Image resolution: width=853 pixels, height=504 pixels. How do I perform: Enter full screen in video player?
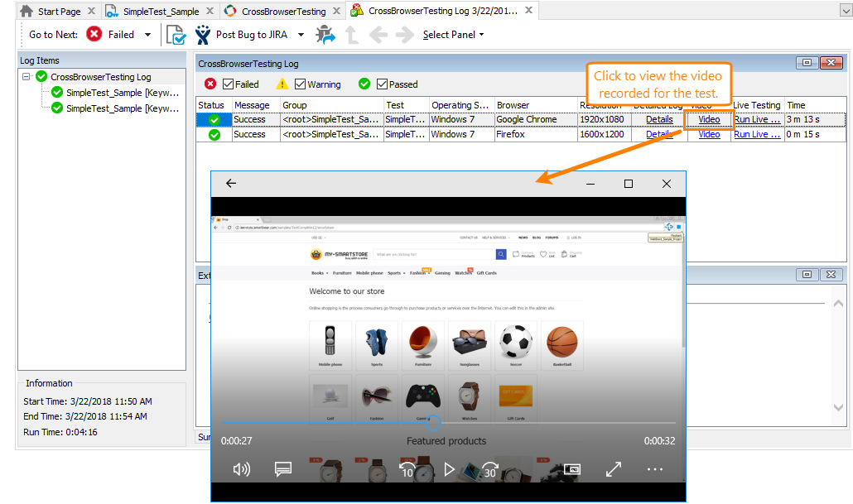coord(614,469)
